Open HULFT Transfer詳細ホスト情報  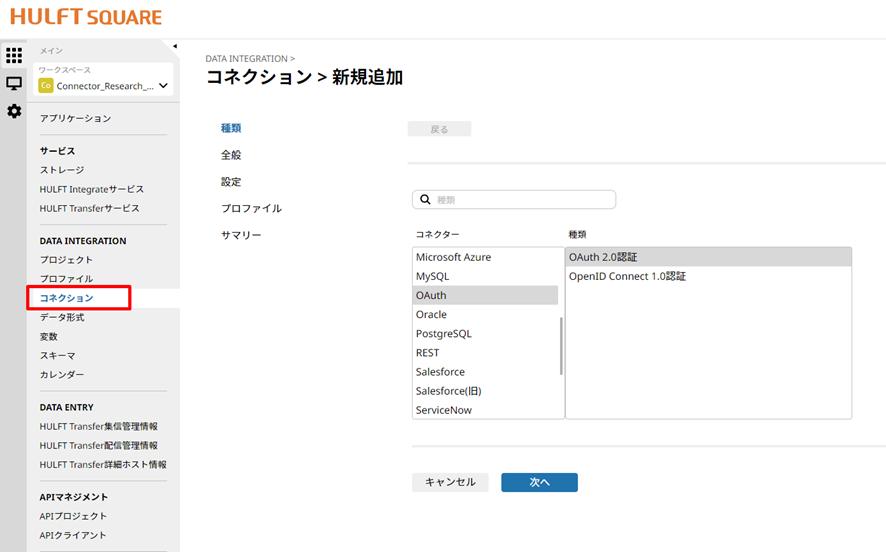[103, 464]
